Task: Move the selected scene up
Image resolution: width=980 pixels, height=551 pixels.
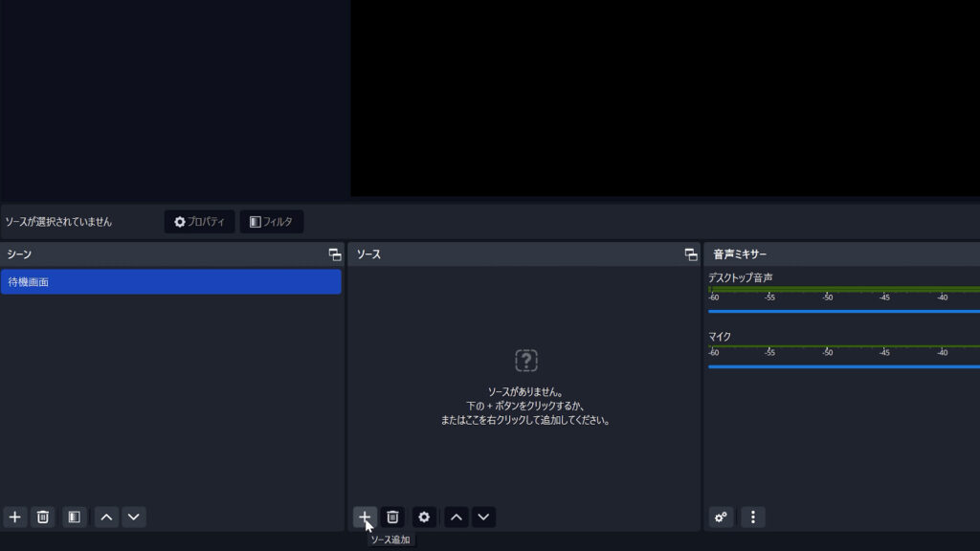Action: 106,517
